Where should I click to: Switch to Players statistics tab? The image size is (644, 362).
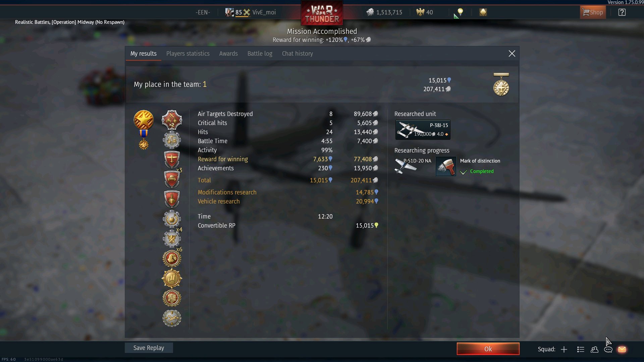pos(188,54)
